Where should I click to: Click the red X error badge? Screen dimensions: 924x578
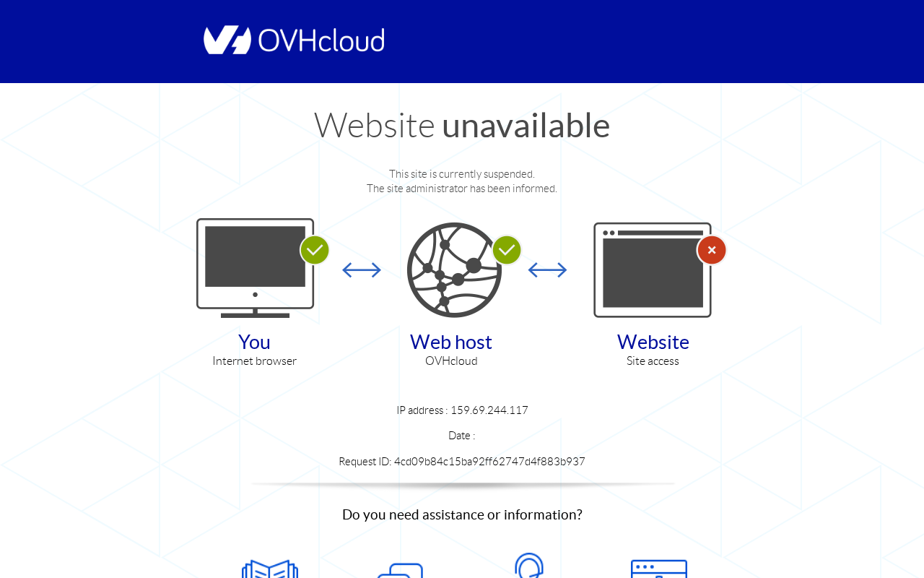click(x=712, y=250)
